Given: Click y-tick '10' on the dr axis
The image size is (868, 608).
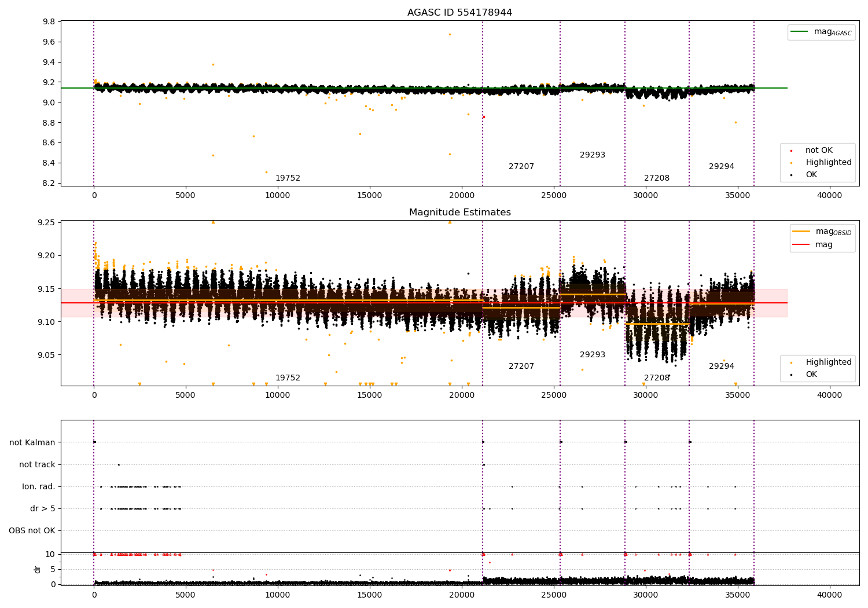Looking at the screenshot, I should 50,555.
